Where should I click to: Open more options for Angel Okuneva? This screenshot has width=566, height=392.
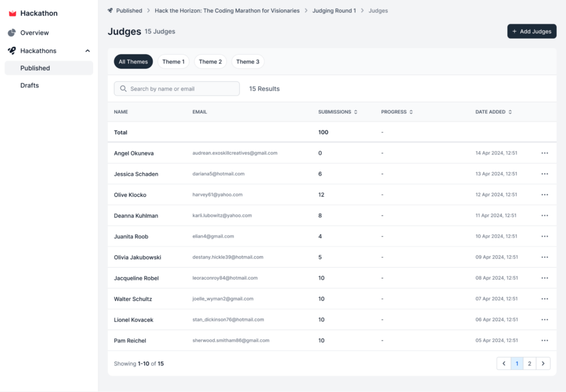[544, 153]
